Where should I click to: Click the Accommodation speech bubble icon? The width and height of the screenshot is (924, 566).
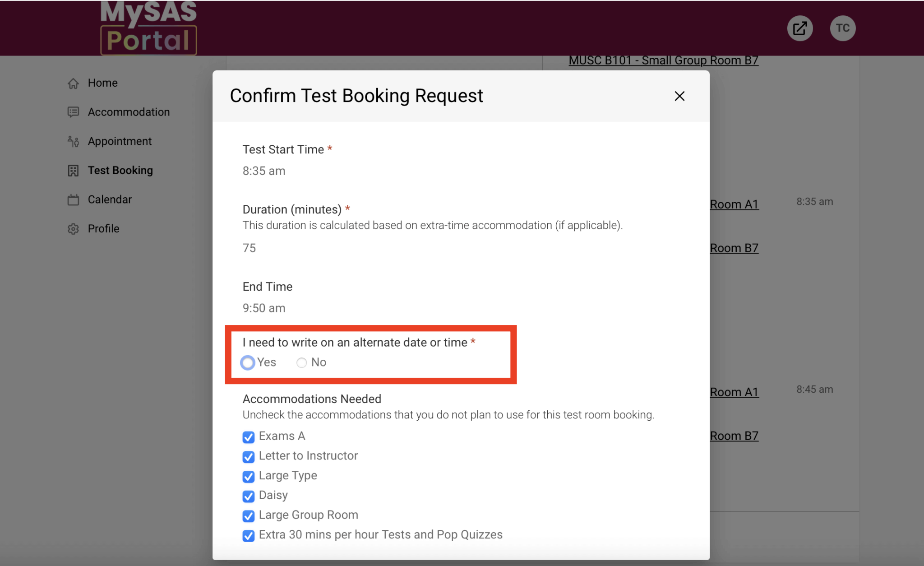[x=73, y=112]
